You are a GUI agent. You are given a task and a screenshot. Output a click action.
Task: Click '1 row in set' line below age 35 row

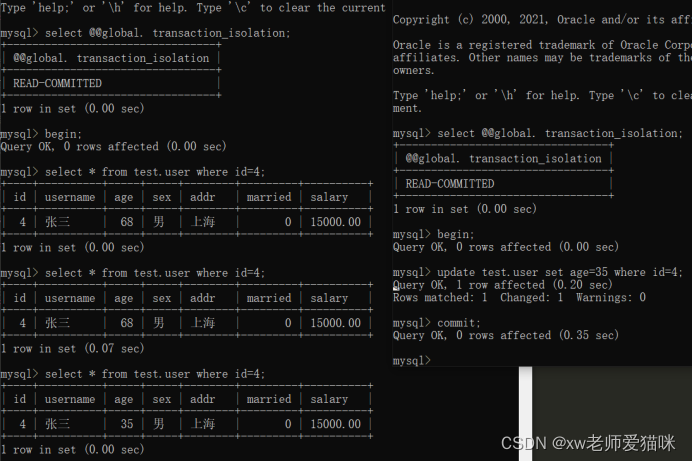pyautogui.click(x=73, y=450)
